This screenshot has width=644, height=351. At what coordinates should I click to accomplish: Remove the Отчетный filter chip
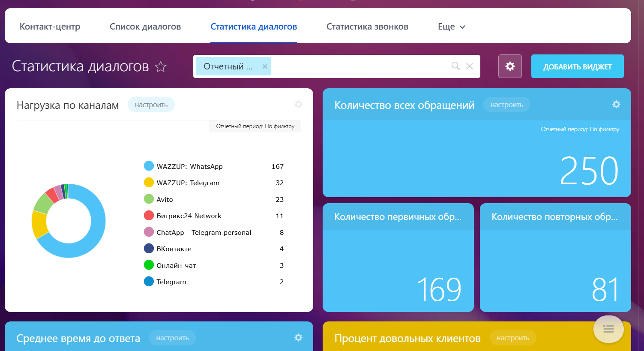(265, 66)
